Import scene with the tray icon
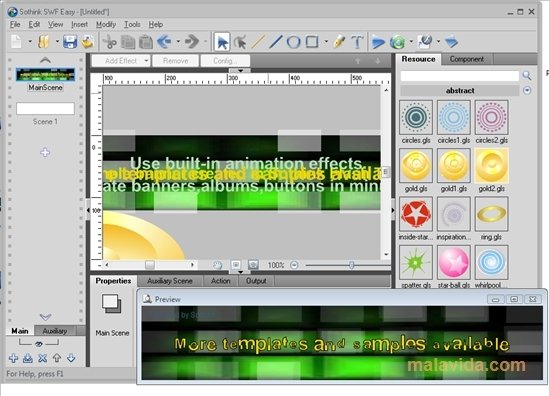549x396 pixels. tap(28, 358)
